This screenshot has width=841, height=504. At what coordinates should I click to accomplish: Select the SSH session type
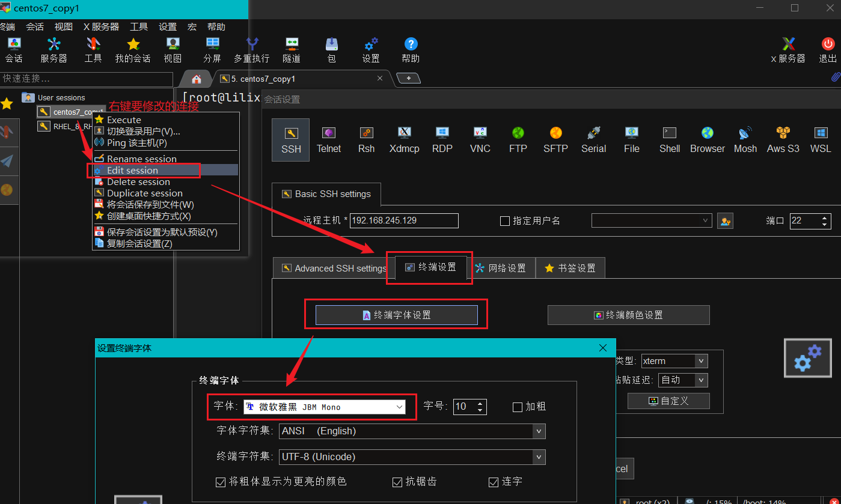(x=291, y=140)
